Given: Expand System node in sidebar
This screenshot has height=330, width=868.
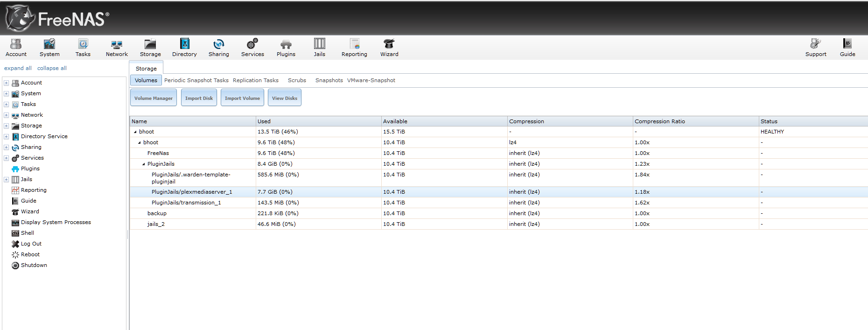Looking at the screenshot, I should [6, 93].
